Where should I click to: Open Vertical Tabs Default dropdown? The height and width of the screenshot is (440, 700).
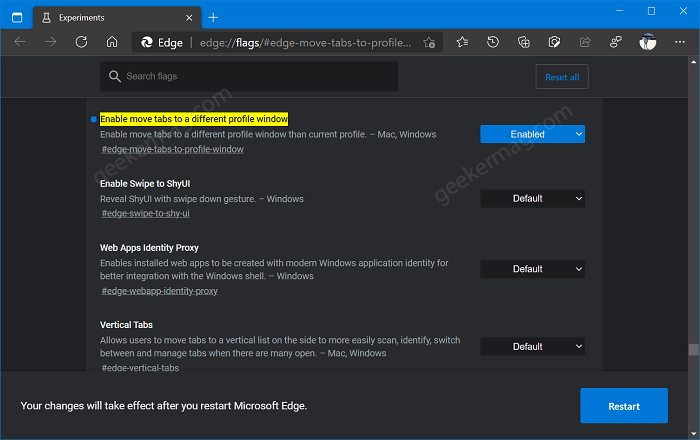pos(532,346)
